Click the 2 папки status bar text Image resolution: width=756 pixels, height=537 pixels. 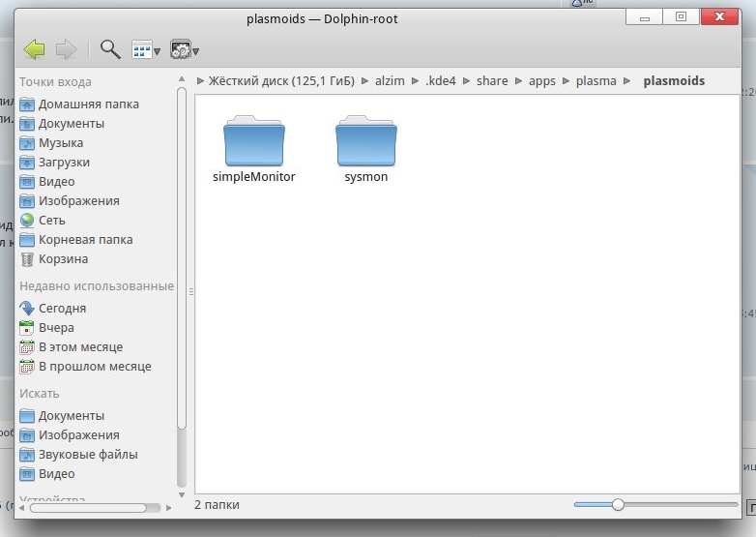click(217, 505)
